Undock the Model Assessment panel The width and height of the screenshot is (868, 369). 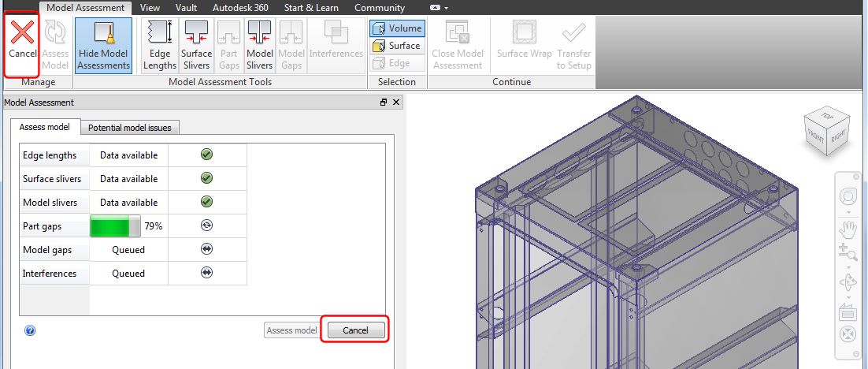pyautogui.click(x=384, y=102)
